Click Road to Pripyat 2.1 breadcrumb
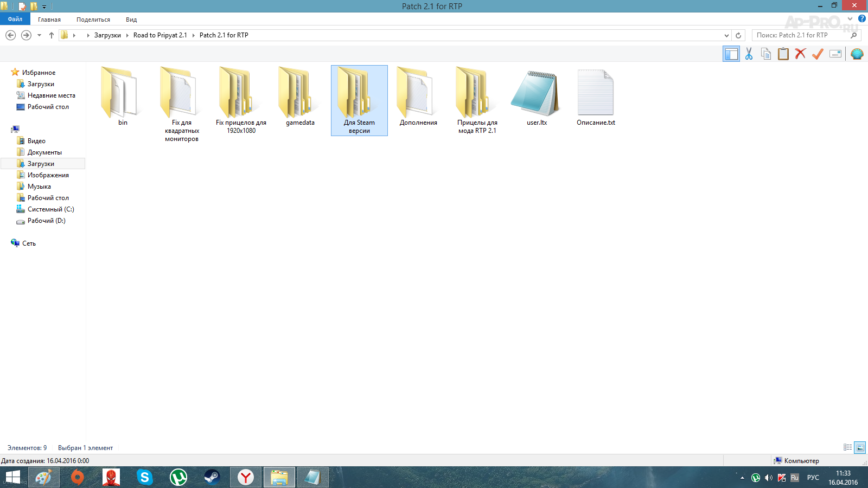This screenshot has height=488, width=868. click(160, 35)
